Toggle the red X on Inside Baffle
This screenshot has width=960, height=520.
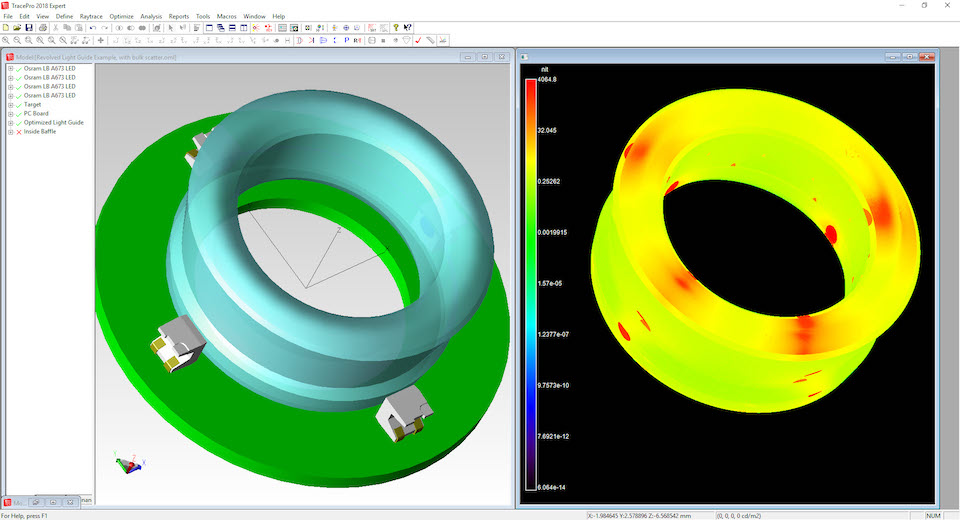[19, 132]
